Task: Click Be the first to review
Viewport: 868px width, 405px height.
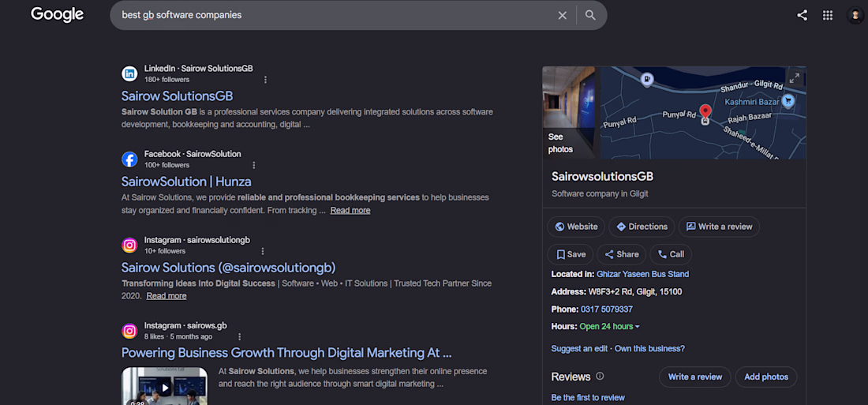Action: pos(588,398)
